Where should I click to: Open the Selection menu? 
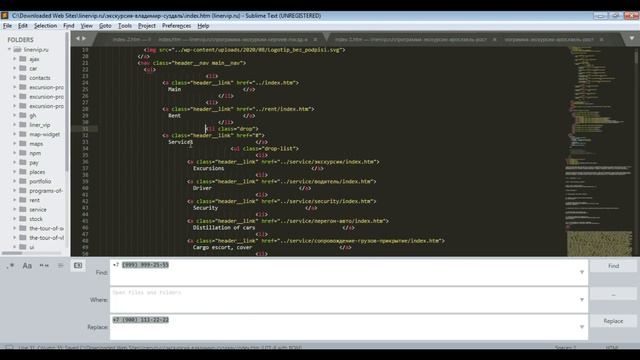click(x=45, y=26)
